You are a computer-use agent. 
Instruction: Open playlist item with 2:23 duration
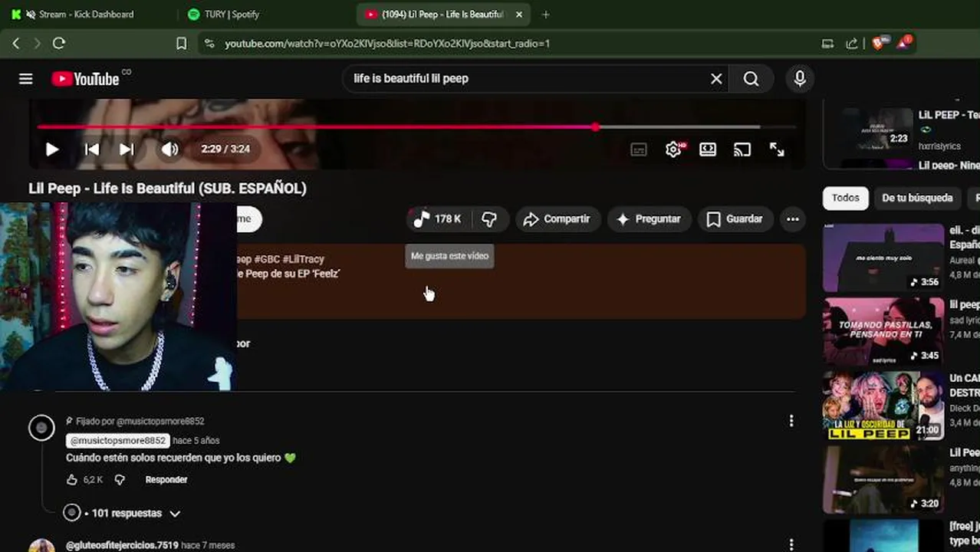click(877, 127)
